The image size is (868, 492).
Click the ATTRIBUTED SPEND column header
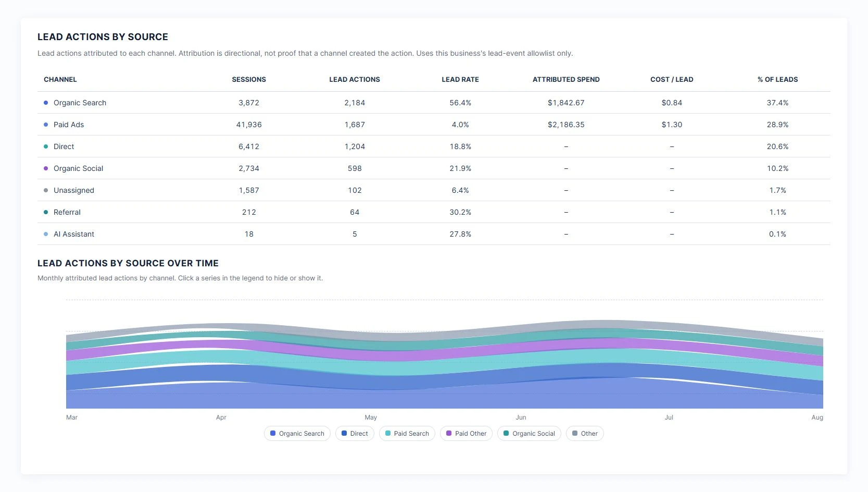pyautogui.click(x=566, y=80)
